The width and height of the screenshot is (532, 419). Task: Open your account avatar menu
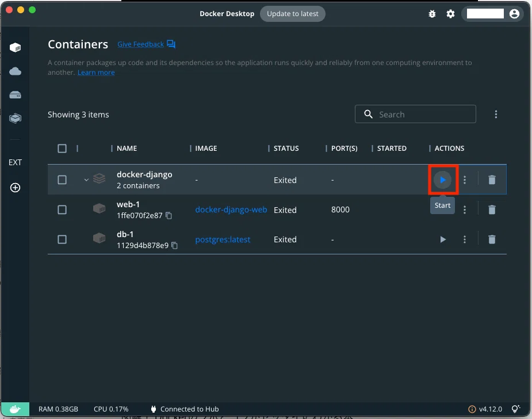(x=515, y=14)
